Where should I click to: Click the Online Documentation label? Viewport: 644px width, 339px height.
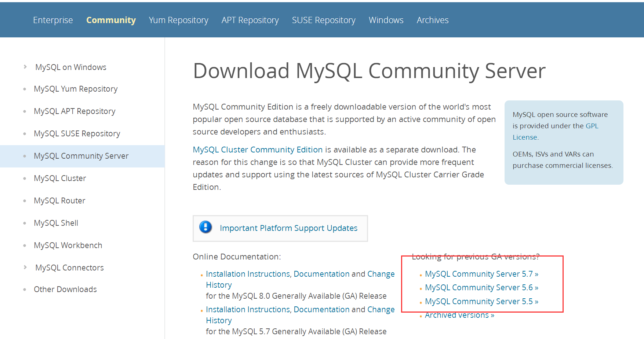coord(237,257)
